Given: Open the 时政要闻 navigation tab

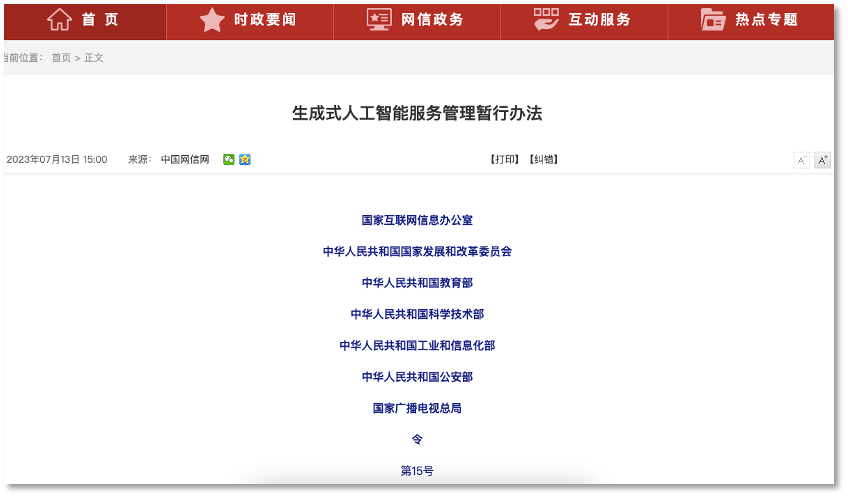Looking at the screenshot, I should click(x=265, y=20).
